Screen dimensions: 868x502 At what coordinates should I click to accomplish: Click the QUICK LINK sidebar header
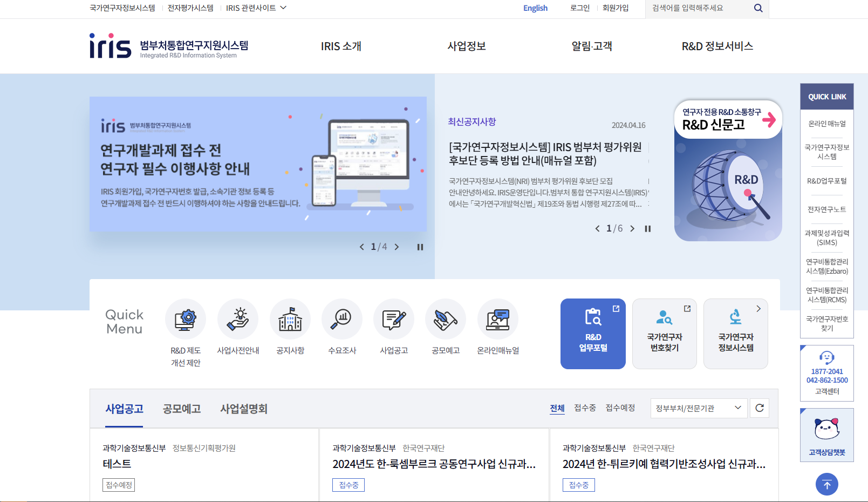pyautogui.click(x=827, y=97)
